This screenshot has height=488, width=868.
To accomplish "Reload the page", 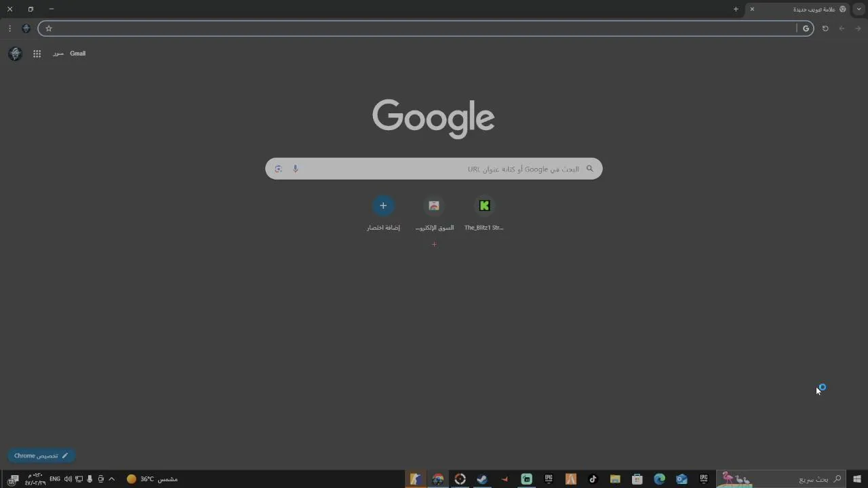I will click(825, 28).
